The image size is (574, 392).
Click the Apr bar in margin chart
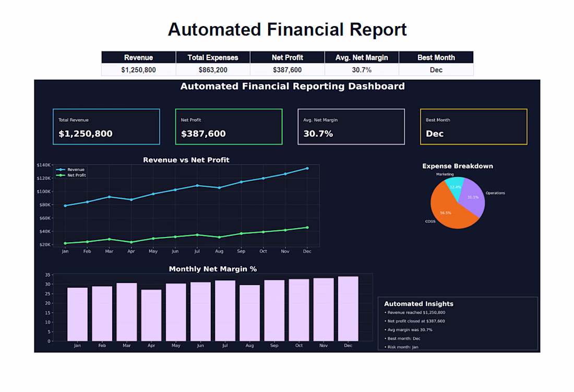tap(151, 315)
